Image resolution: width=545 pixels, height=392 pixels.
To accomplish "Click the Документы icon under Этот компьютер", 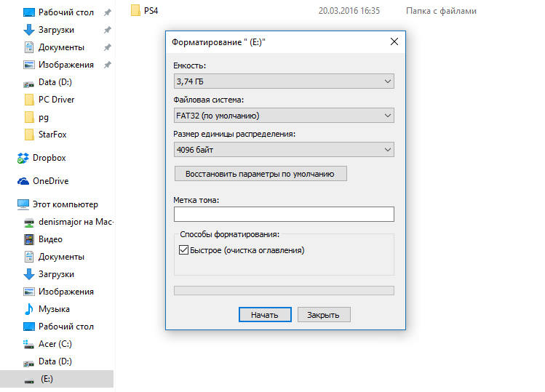I will [x=29, y=257].
